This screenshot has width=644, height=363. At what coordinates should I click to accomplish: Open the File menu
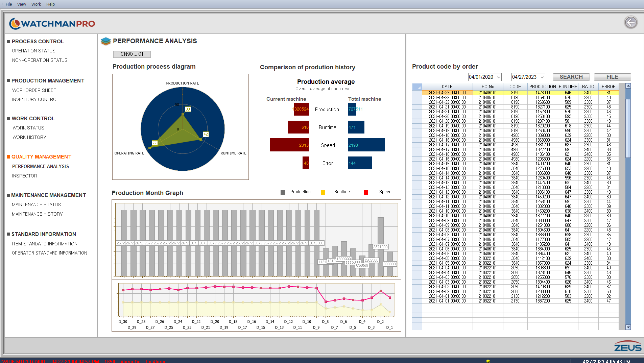pyautogui.click(x=9, y=4)
